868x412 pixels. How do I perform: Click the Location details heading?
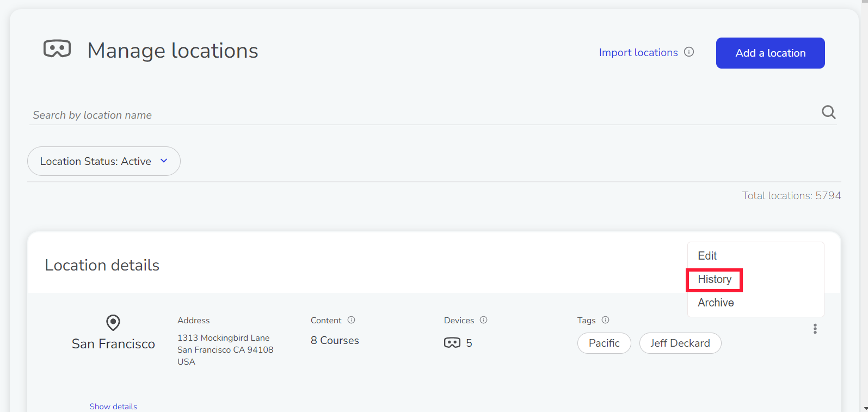point(102,265)
